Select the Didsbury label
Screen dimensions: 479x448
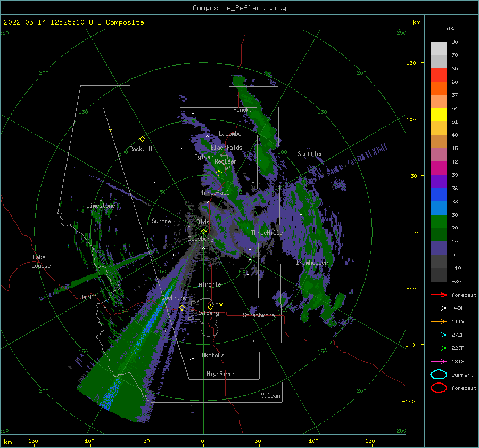click(x=201, y=239)
